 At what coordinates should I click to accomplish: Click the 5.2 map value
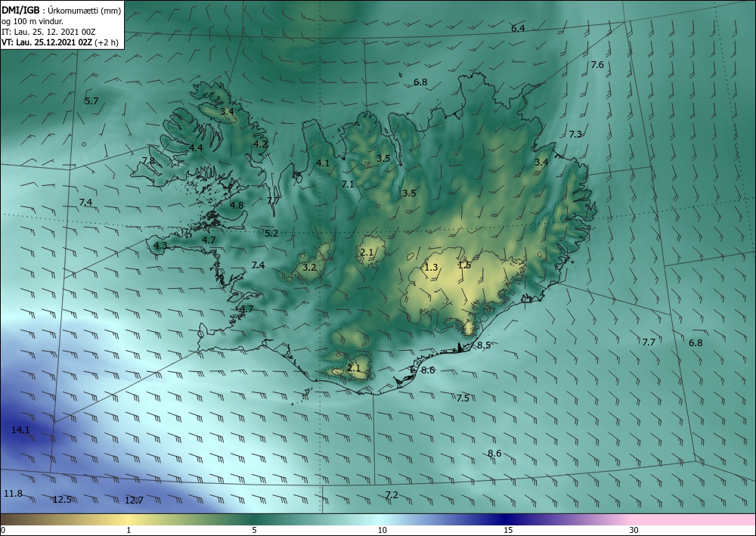pos(271,234)
